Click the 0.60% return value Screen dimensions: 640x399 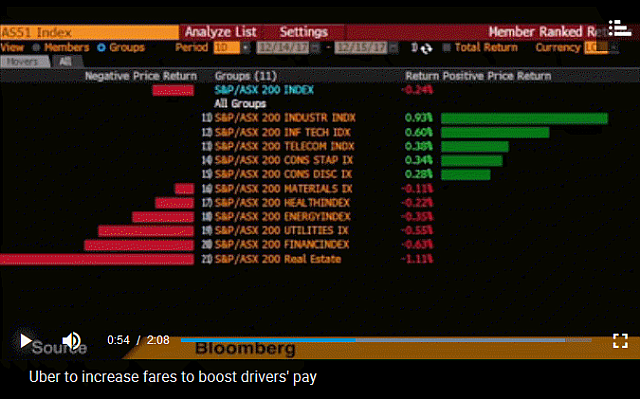(418, 132)
